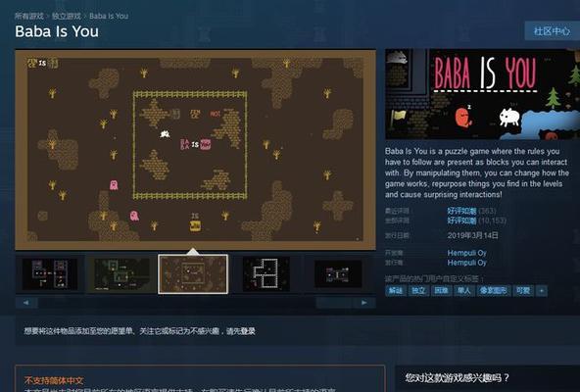Select the highlighted brown third thumbnail
The height and width of the screenshot is (392, 580).
[193, 274]
